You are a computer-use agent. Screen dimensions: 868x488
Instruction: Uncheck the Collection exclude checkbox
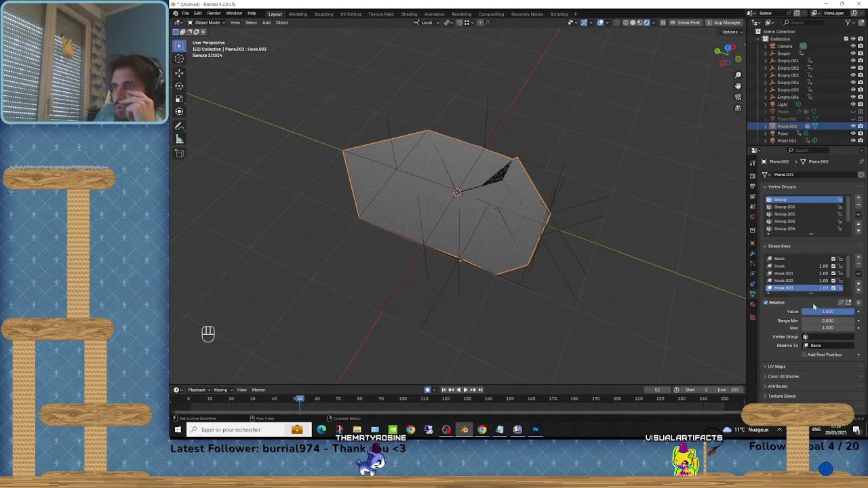[846, 39]
